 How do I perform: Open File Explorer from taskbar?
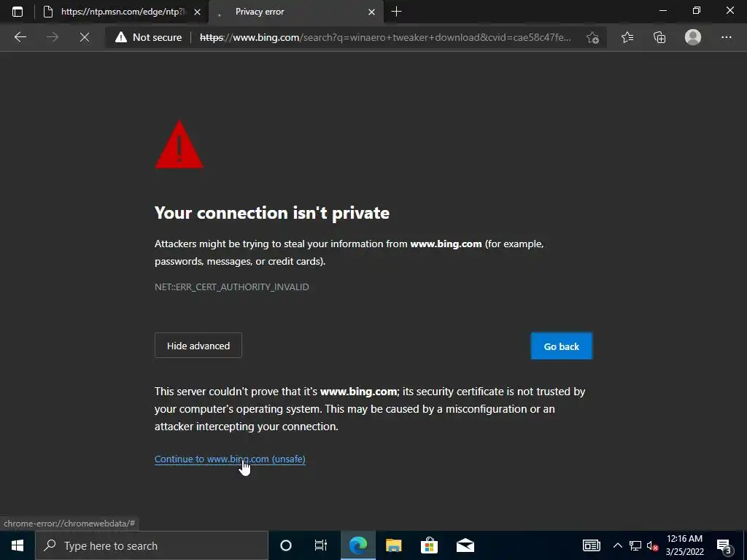tap(393, 545)
